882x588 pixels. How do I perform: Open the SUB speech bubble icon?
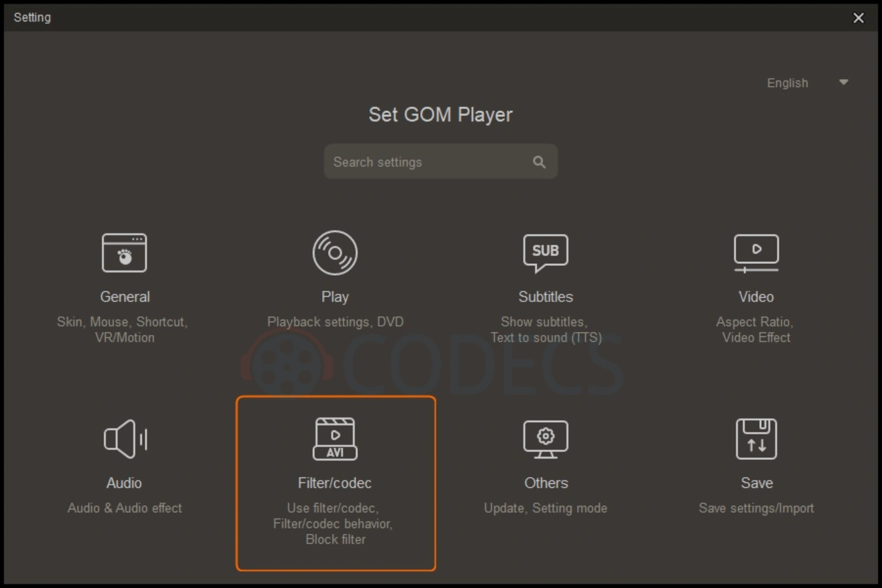(546, 253)
